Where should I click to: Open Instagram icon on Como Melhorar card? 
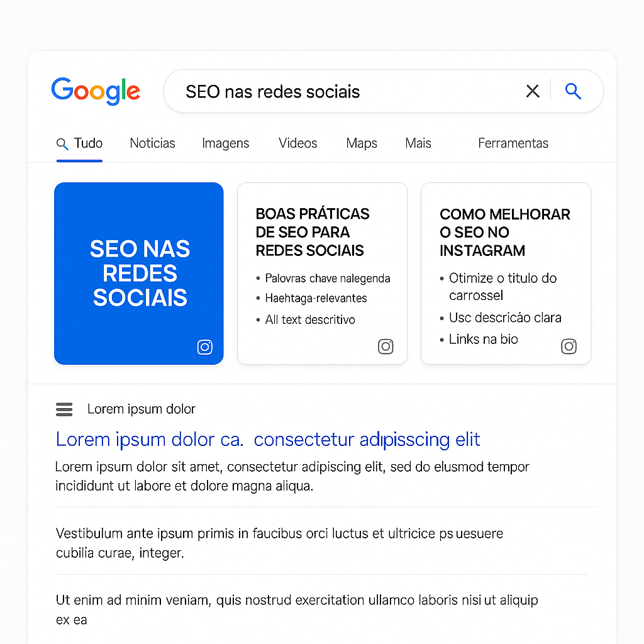point(569,347)
